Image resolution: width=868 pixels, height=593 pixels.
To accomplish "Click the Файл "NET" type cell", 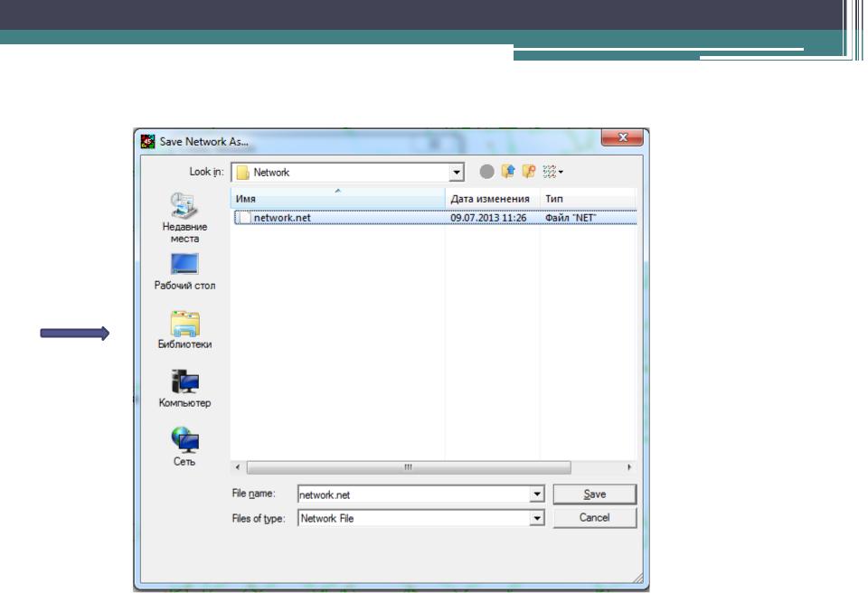I will [x=571, y=218].
